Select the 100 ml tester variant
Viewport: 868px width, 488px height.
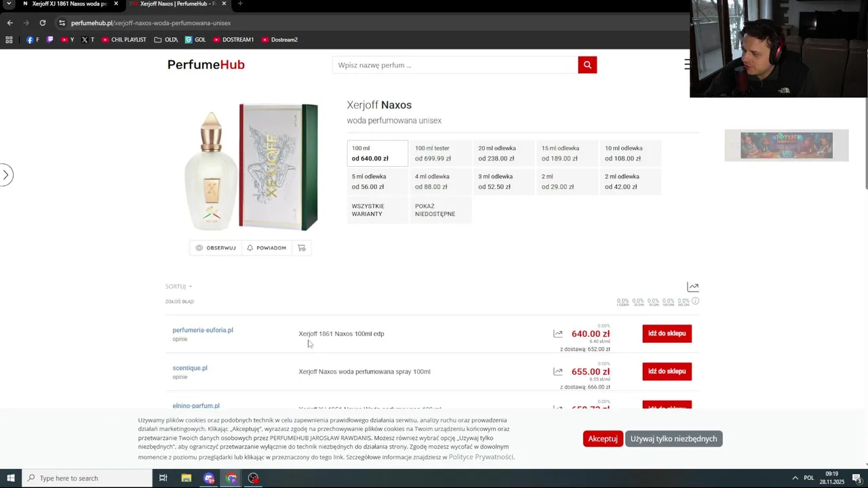(x=441, y=153)
